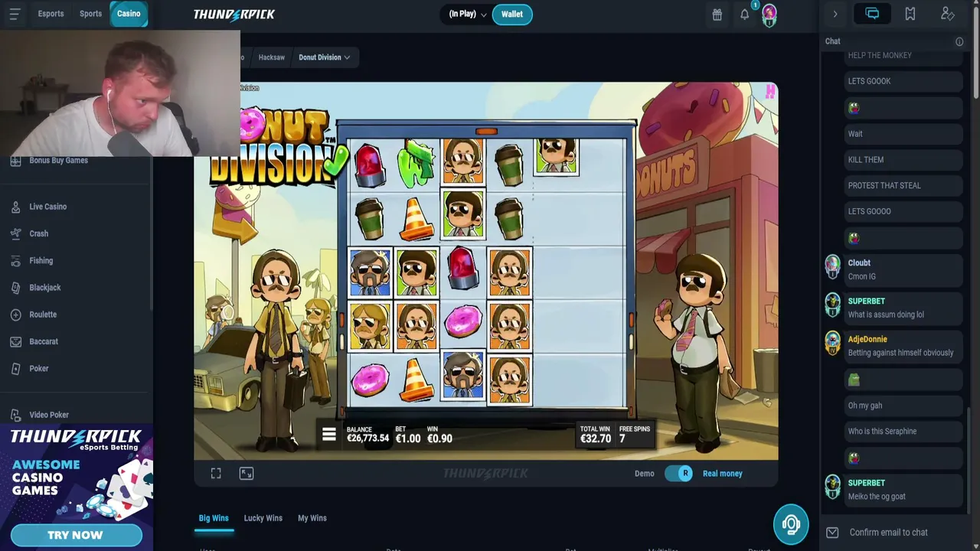
Task: Open the Roulette category icon
Action: click(15, 315)
